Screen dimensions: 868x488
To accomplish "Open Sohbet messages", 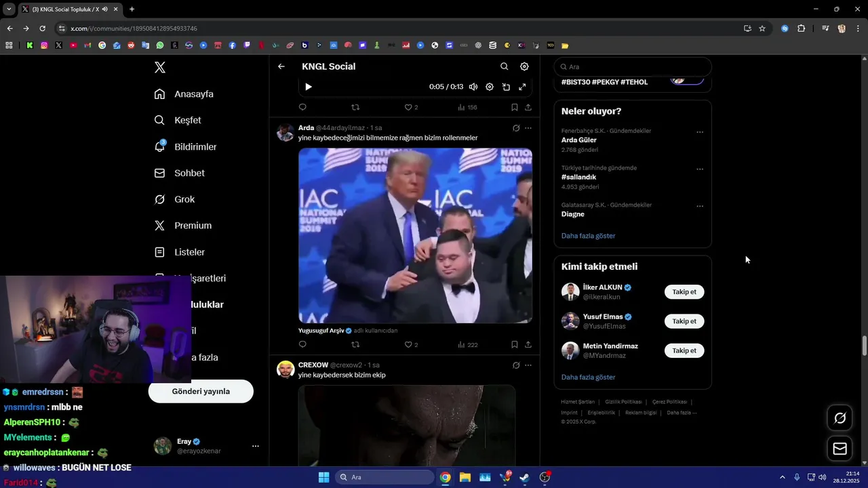I will (x=179, y=173).
